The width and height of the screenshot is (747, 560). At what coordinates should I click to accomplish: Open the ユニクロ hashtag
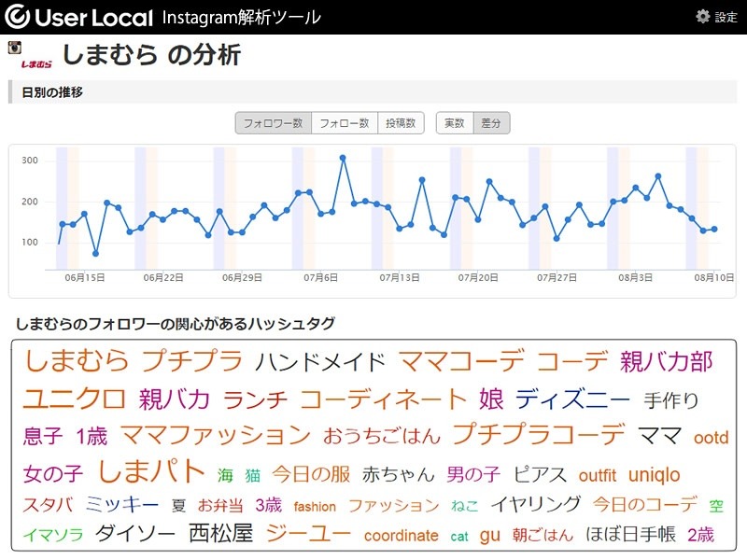[75, 399]
